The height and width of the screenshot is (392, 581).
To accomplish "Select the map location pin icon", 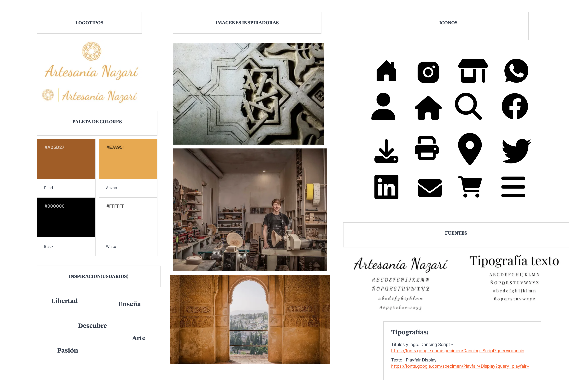I will click(x=470, y=148).
